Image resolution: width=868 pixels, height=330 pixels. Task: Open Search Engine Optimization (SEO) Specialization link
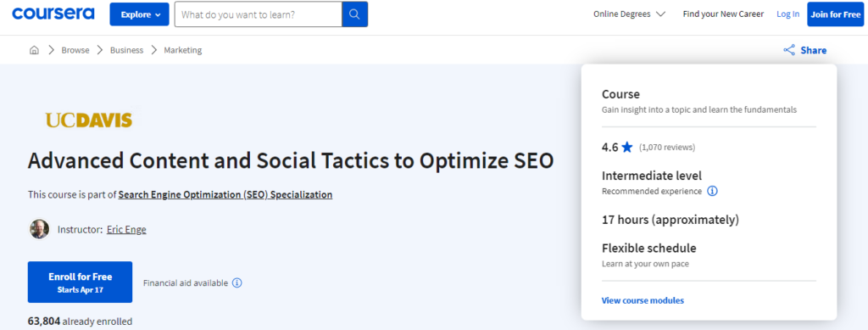pyautogui.click(x=225, y=194)
